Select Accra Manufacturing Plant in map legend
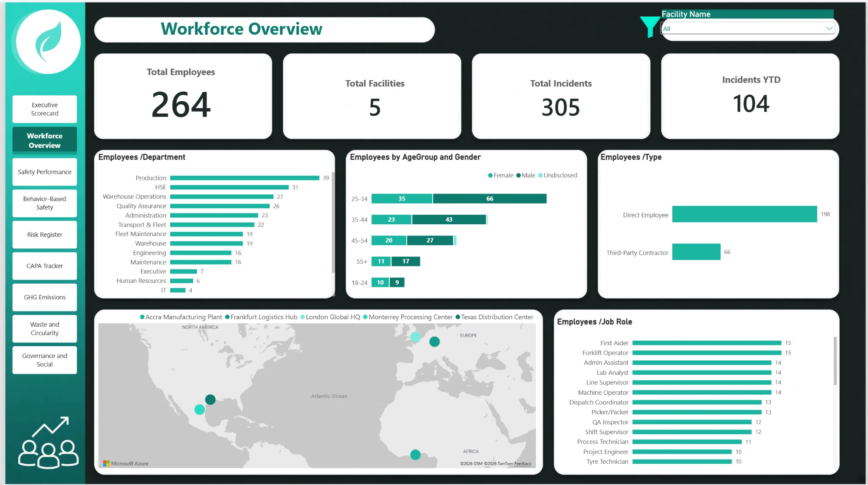868x485 pixels. click(181, 317)
